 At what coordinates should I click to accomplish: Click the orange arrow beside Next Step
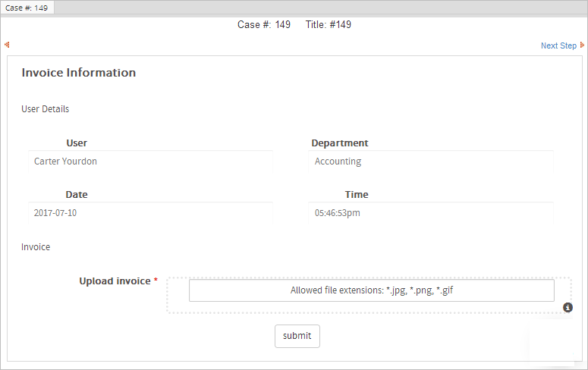[582, 45]
